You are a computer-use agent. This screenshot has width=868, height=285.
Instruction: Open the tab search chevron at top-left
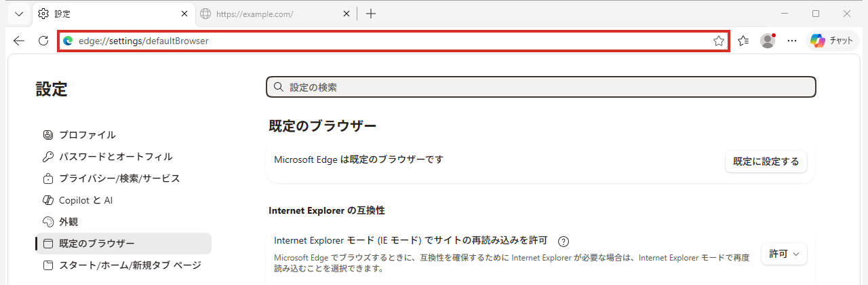19,14
